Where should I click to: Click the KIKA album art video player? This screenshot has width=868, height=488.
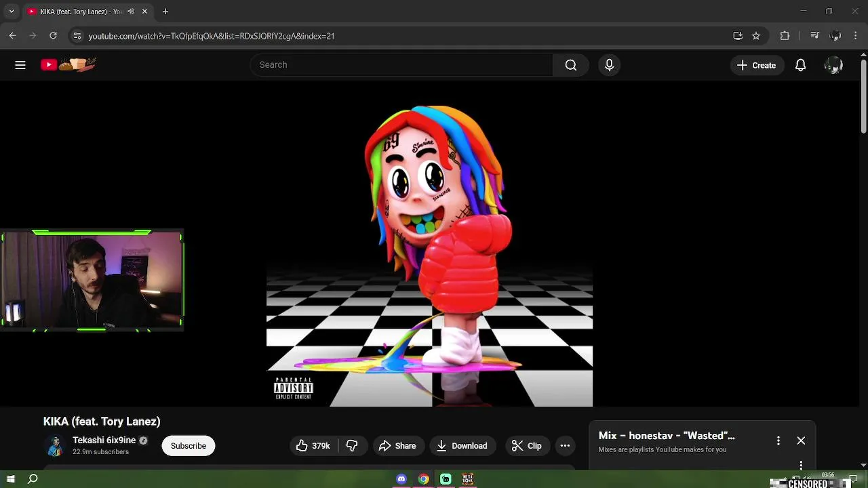click(x=429, y=244)
